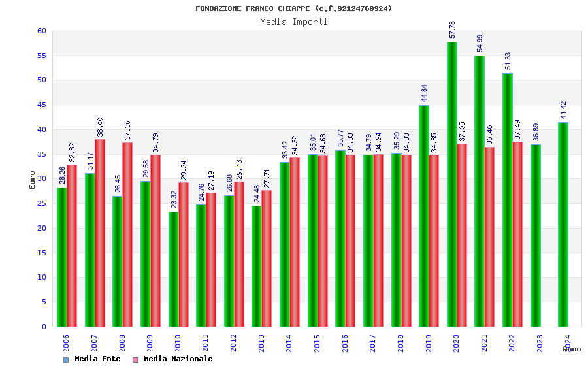The width and height of the screenshot is (588, 392).
Task: Click the 2006 x-axis year label
Action: pyautogui.click(x=67, y=343)
